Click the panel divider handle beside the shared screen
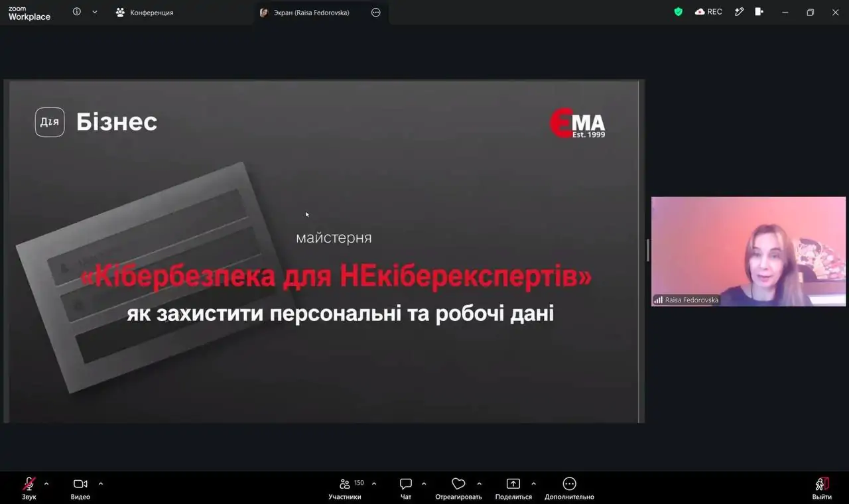The width and height of the screenshot is (849, 504). click(648, 251)
